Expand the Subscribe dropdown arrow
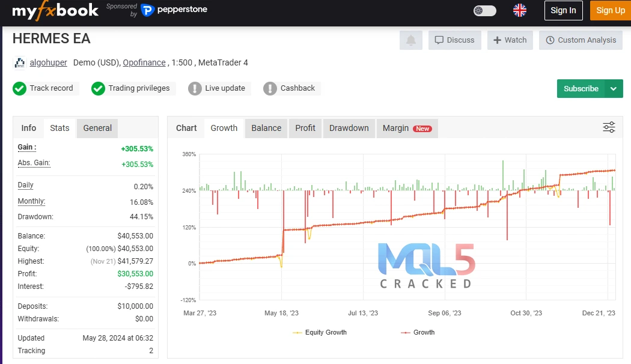631x364 pixels. click(x=614, y=88)
